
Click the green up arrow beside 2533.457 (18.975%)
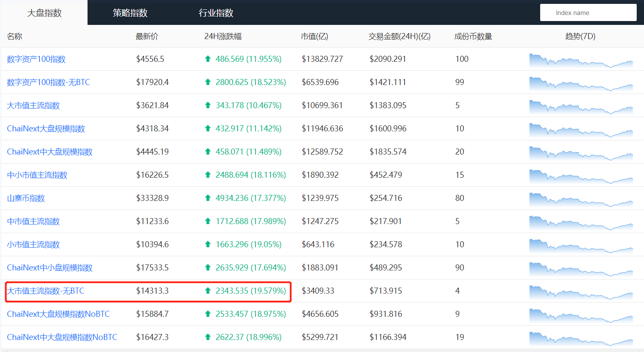pyautogui.click(x=208, y=314)
